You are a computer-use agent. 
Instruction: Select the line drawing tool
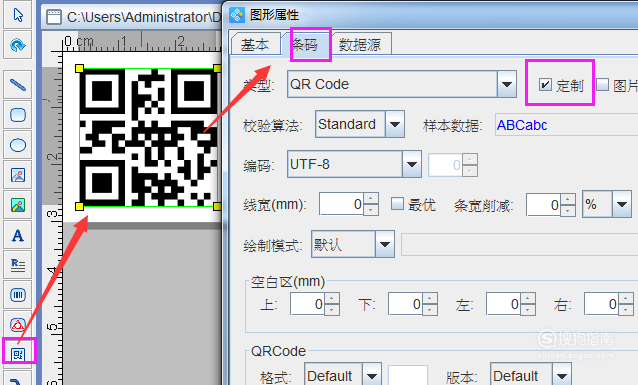coord(17,85)
